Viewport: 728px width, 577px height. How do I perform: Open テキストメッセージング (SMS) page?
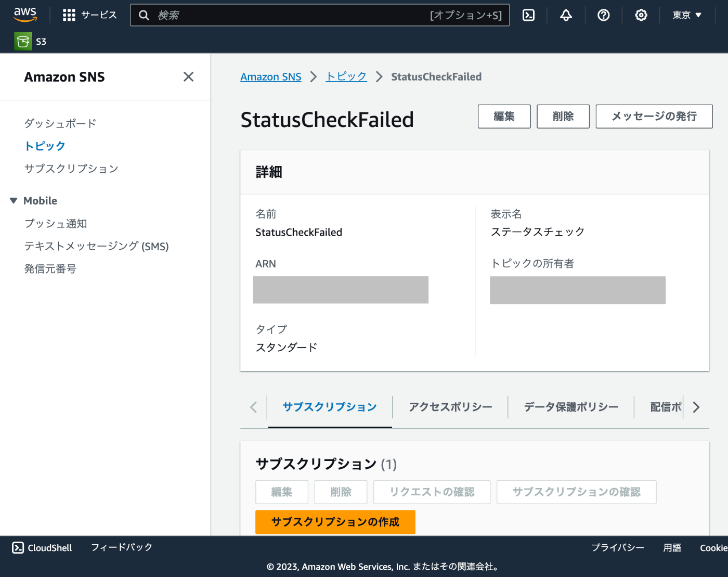97,246
